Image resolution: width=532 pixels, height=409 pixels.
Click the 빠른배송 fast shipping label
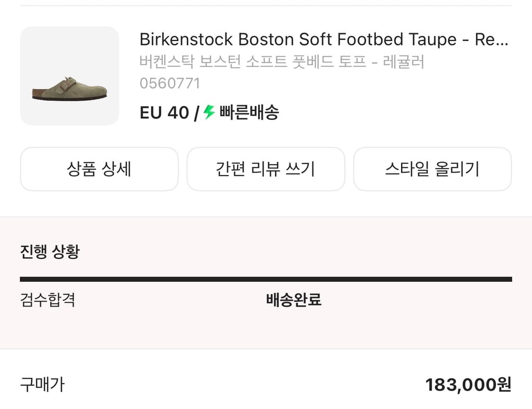[x=248, y=112]
